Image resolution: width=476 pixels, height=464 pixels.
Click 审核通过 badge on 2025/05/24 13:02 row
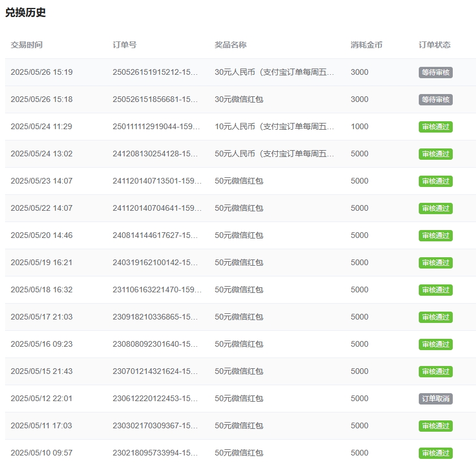tap(436, 154)
